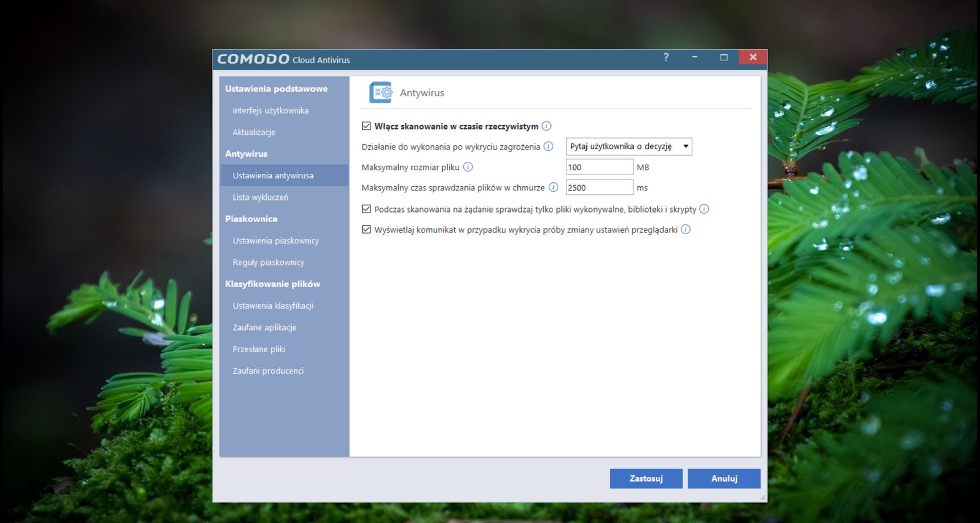Open Lista wykluczeń page
The width and height of the screenshot is (980, 523).
260,197
